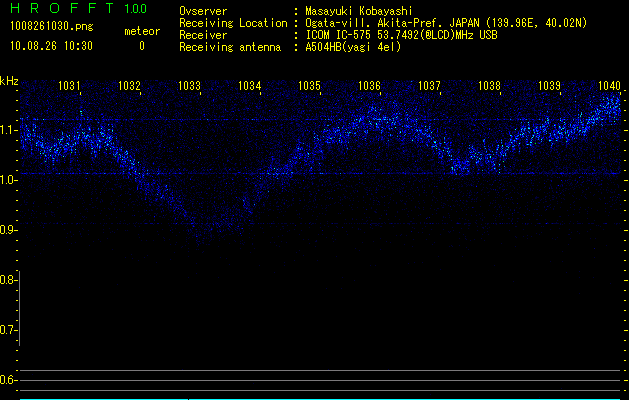Click the meteor count value 0
The height and width of the screenshot is (400, 629).
tap(142, 46)
